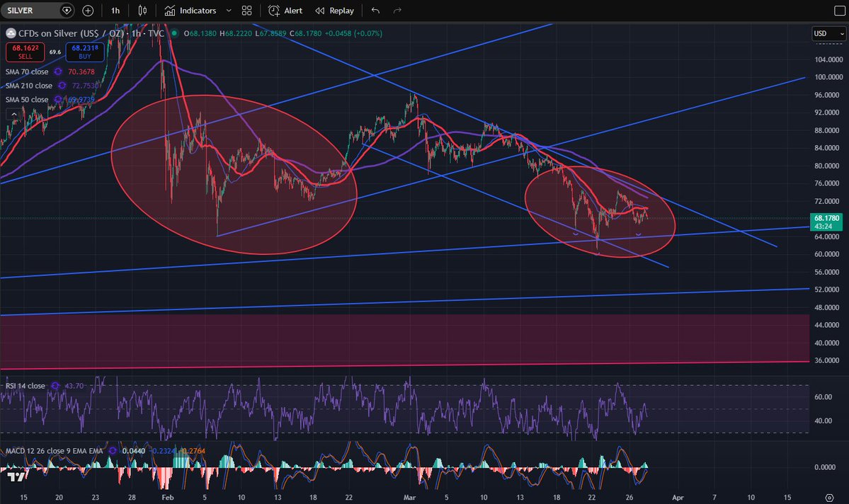Select the SMA 70 close legend label
Image resolution: width=849 pixels, height=504 pixels.
click(x=27, y=71)
